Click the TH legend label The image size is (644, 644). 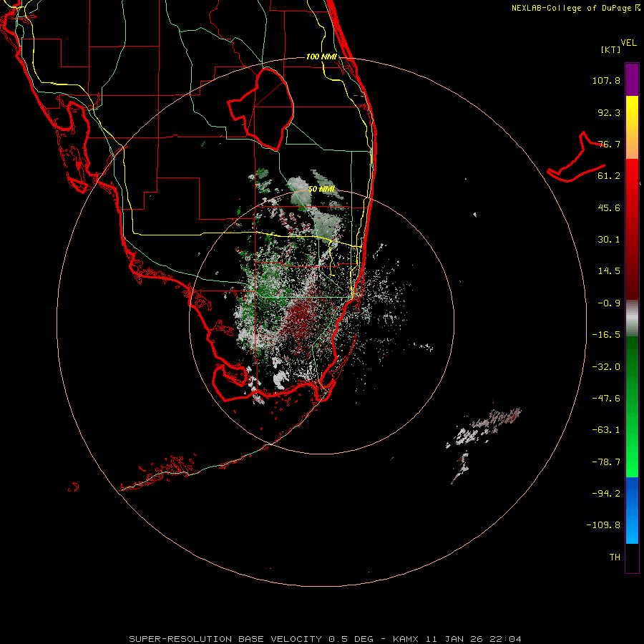[615, 557]
